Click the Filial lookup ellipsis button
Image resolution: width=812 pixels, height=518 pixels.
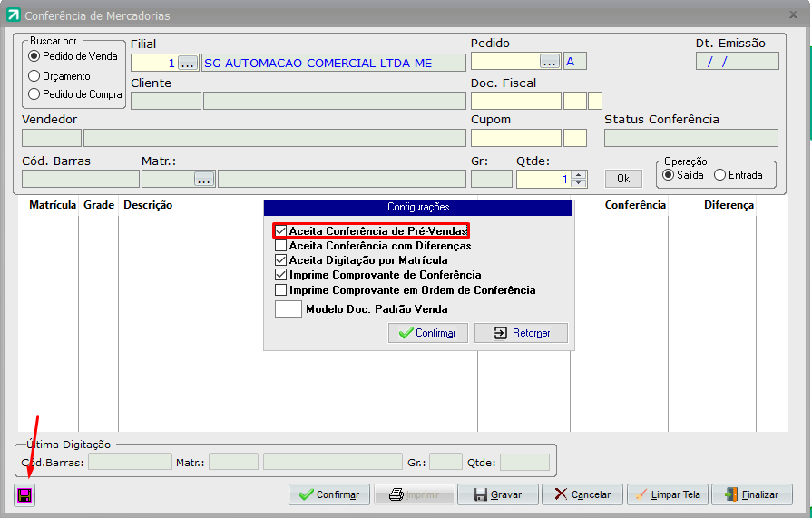[188, 63]
